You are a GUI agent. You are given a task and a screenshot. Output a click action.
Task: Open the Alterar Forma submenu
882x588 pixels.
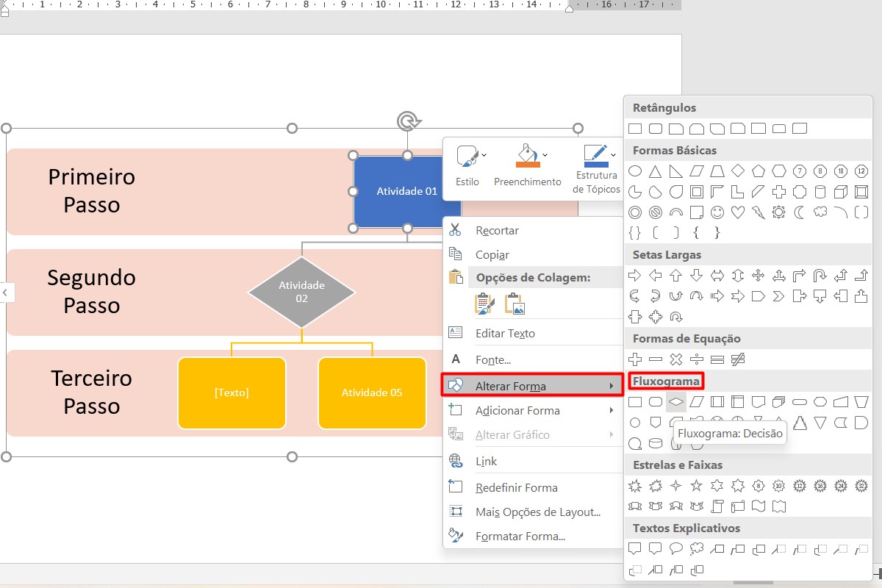coord(533,385)
